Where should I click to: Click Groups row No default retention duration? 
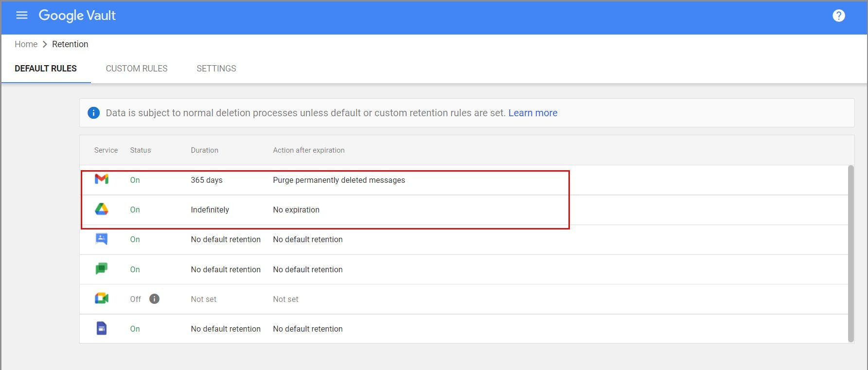click(x=226, y=239)
